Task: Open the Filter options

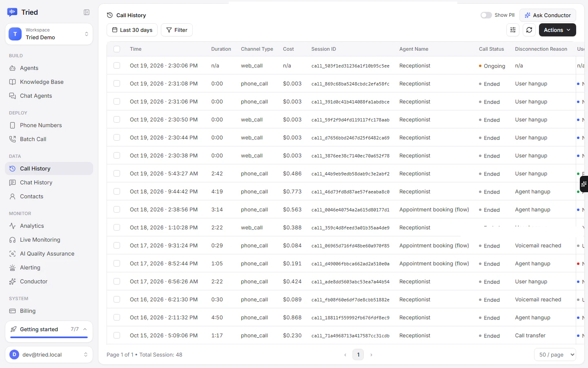Action: [177, 30]
